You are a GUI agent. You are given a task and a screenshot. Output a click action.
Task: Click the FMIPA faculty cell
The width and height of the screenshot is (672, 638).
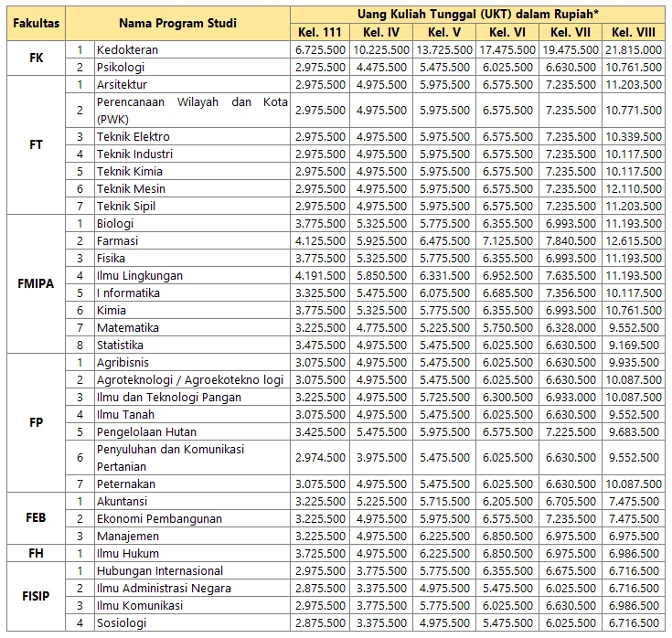(x=36, y=284)
